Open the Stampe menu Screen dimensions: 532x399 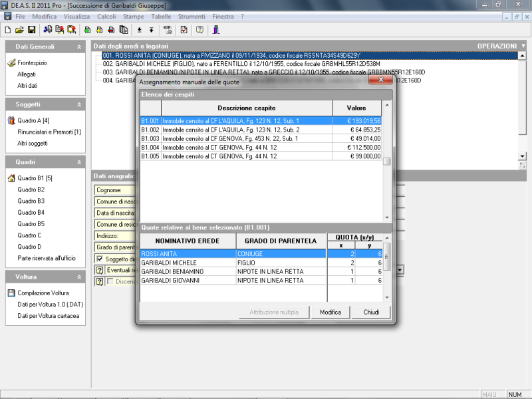134,16
